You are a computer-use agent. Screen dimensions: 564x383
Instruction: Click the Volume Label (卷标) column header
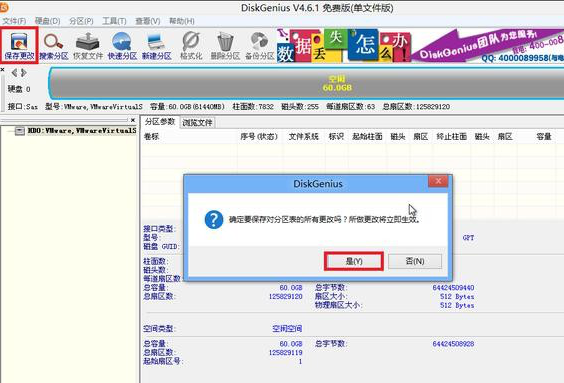(151, 137)
